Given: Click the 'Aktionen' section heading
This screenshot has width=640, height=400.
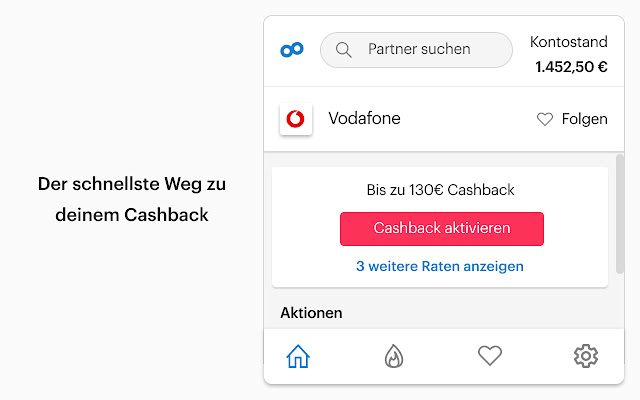Looking at the screenshot, I should 311,313.
